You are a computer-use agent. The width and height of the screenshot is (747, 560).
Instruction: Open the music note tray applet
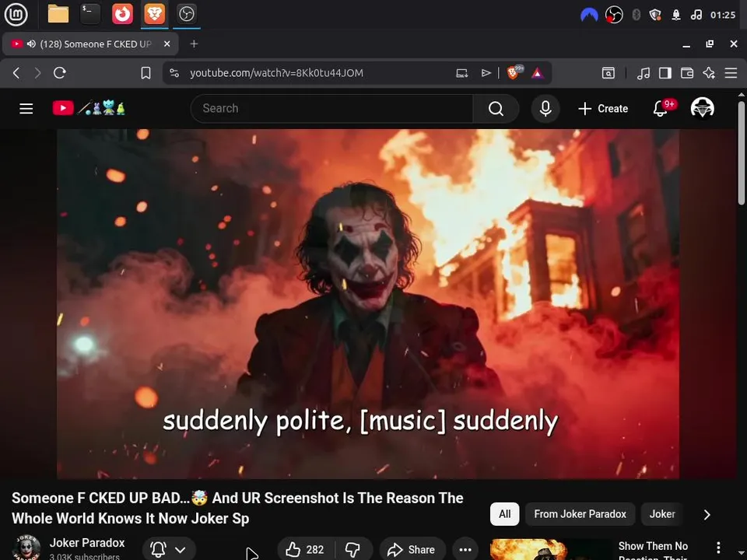click(696, 16)
